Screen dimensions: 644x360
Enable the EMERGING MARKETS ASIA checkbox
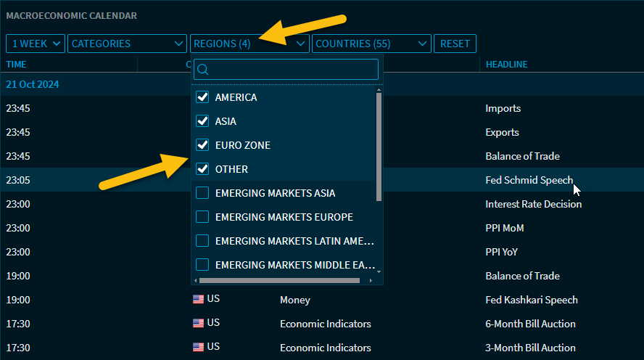pos(202,193)
